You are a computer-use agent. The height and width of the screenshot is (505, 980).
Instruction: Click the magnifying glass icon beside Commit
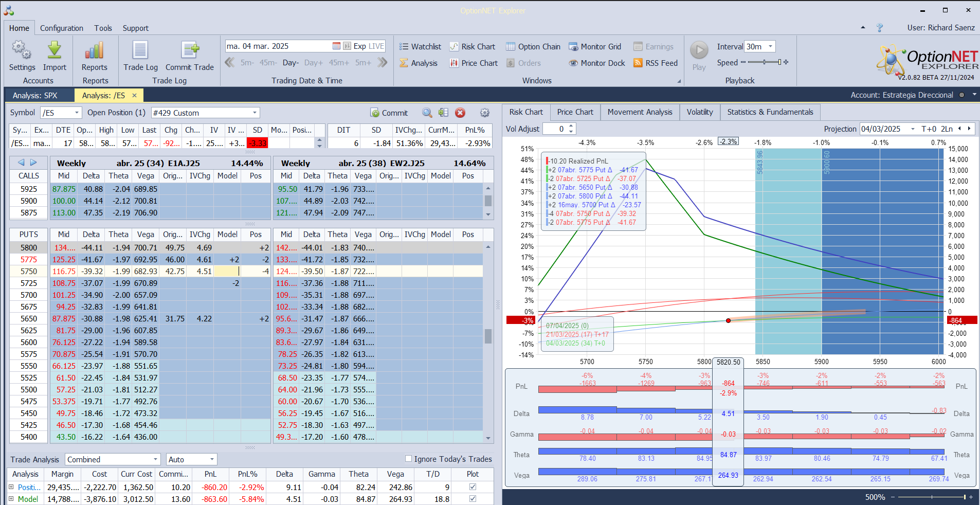point(427,113)
